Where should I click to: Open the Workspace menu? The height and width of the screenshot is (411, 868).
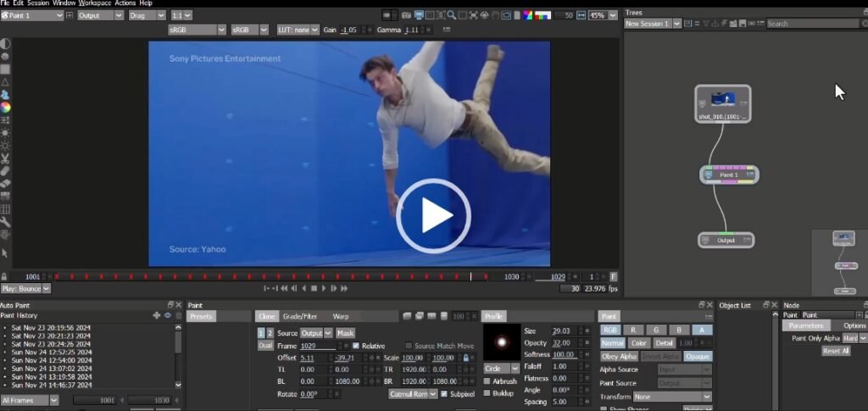95,3
